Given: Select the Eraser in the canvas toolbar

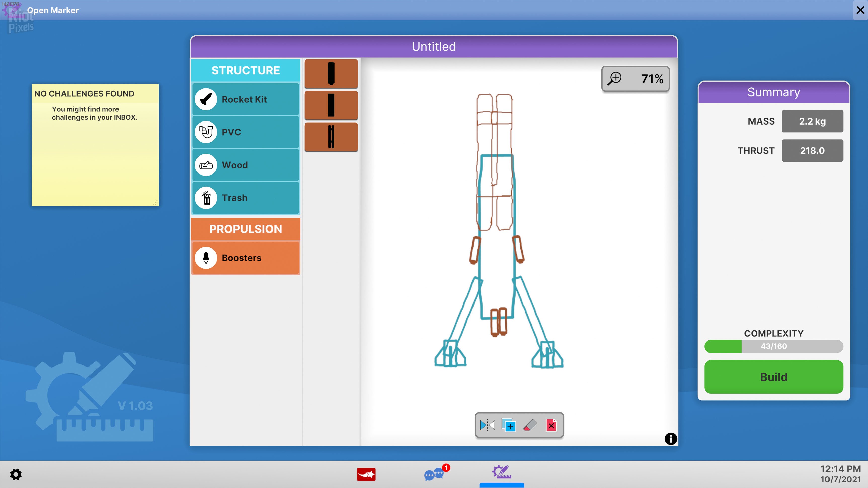Looking at the screenshot, I should click(x=530, y=425).
